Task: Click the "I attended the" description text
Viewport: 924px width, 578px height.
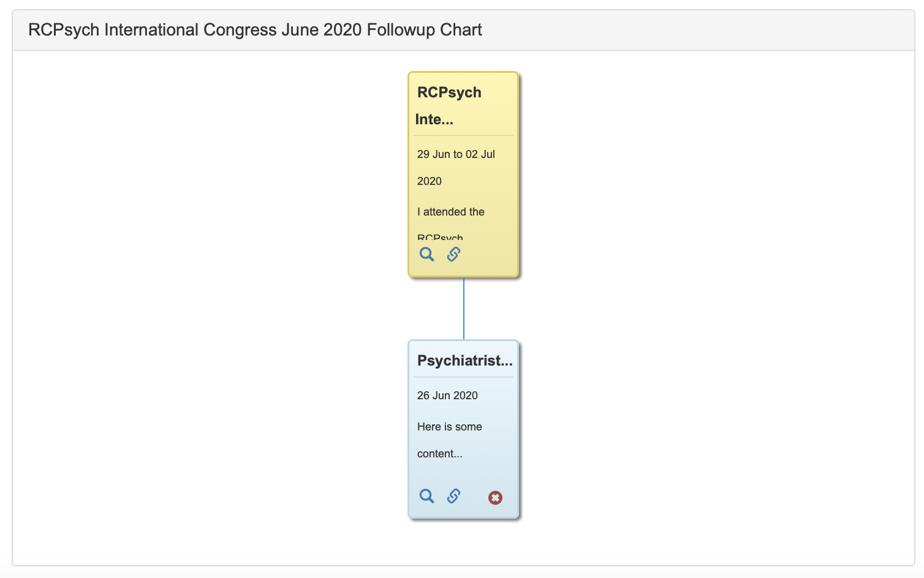Action: coord(451,212)
